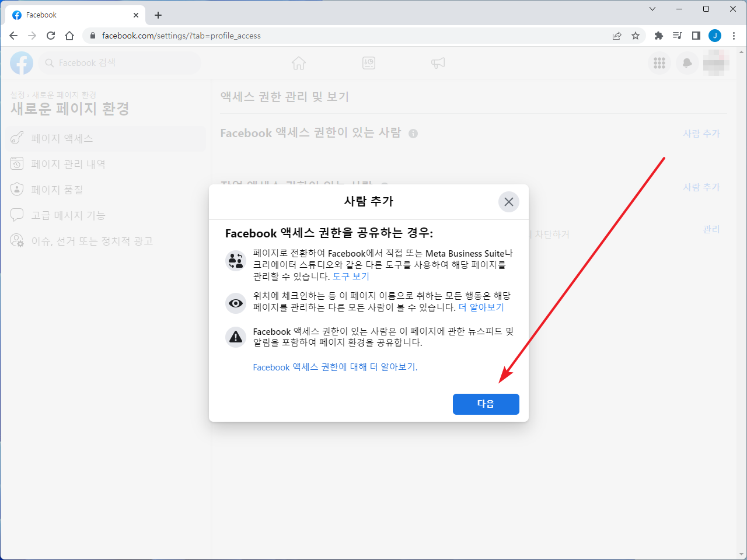Click the info icon beside Facebook 액세스 권한이 있는 사람
Viewport: 747px width, 560px height.
coord(413,134)
